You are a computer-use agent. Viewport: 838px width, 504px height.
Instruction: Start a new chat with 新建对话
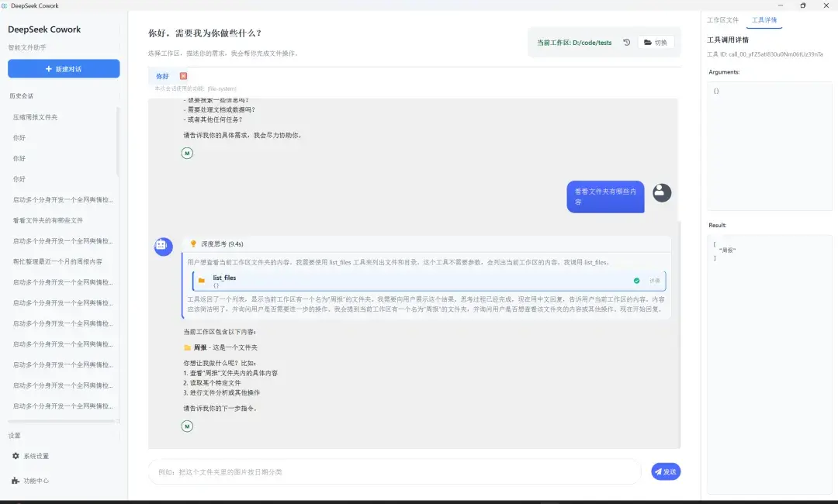64,69
